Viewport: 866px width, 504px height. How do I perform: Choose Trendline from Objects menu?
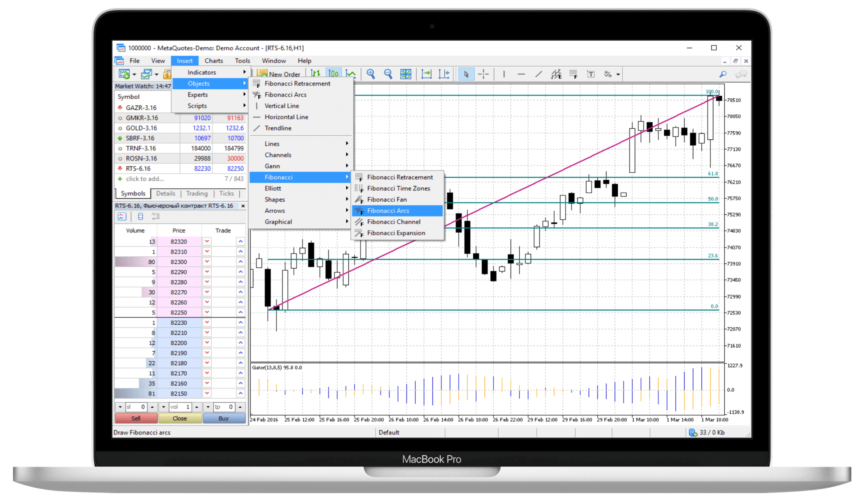click(x=301, y=128)
